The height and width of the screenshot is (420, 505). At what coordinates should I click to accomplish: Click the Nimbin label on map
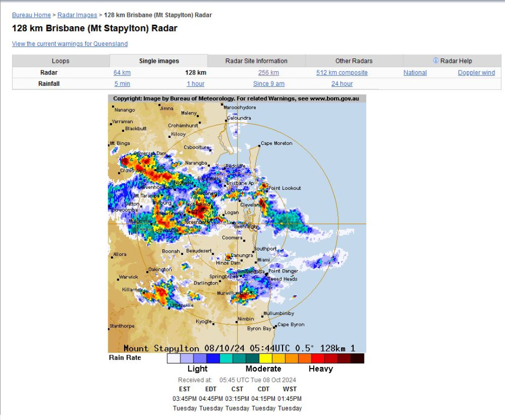click(x=246, y=319)
